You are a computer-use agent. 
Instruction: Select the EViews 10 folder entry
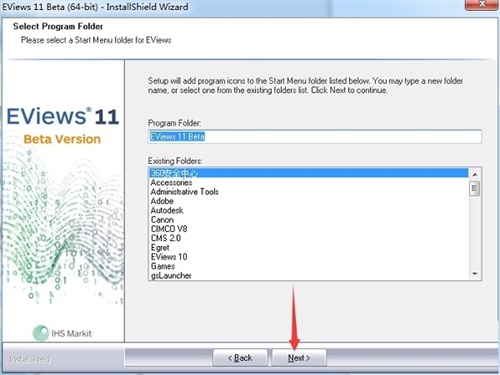(308, 257)
